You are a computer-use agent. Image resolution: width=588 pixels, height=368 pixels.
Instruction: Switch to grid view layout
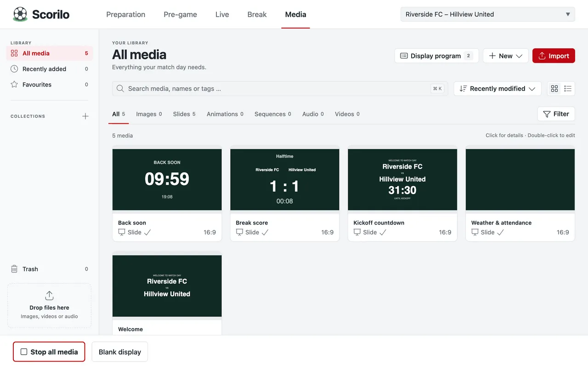click(x=554, y=89)
